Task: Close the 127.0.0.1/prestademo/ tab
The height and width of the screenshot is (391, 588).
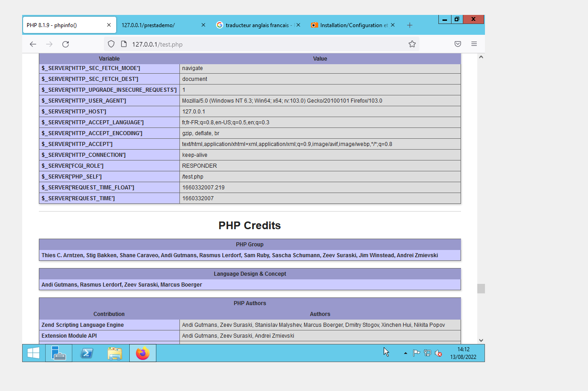Action: coord(203,25)
